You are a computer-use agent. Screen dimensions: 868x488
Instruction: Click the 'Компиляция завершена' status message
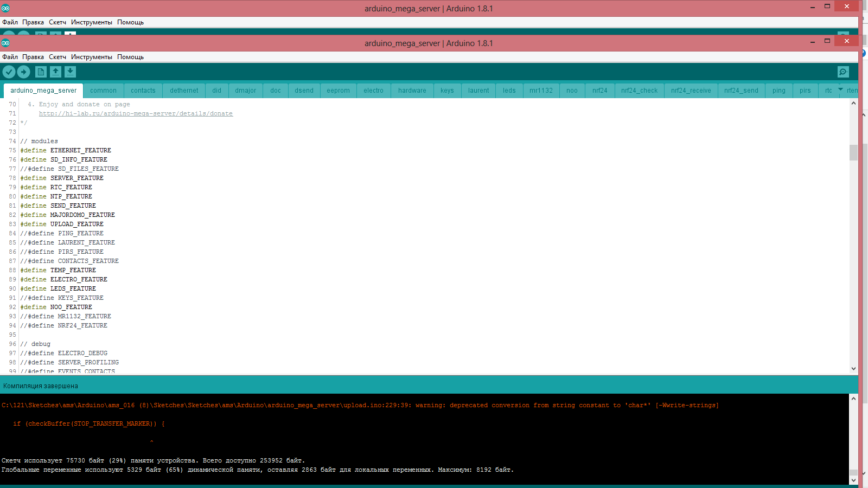41,386
